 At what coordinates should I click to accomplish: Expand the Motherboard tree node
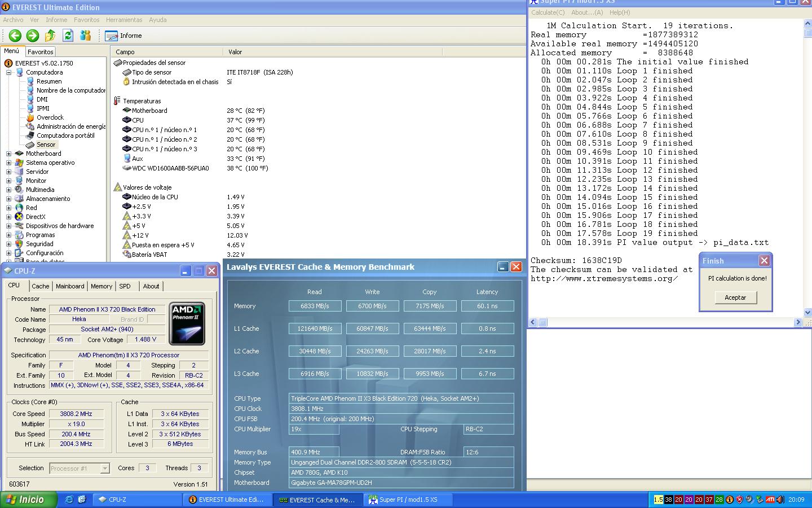[x=8, y=154]
